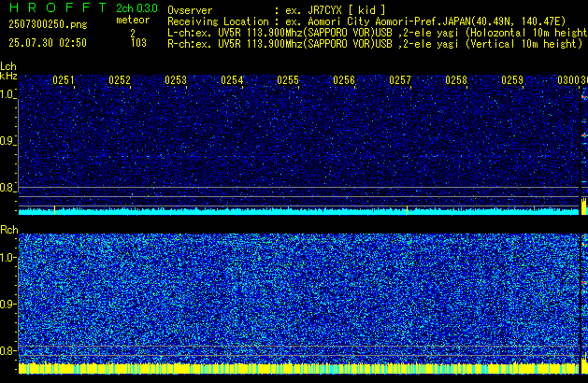
Task: Click the meteor count value 103
Action: point(138,43)
